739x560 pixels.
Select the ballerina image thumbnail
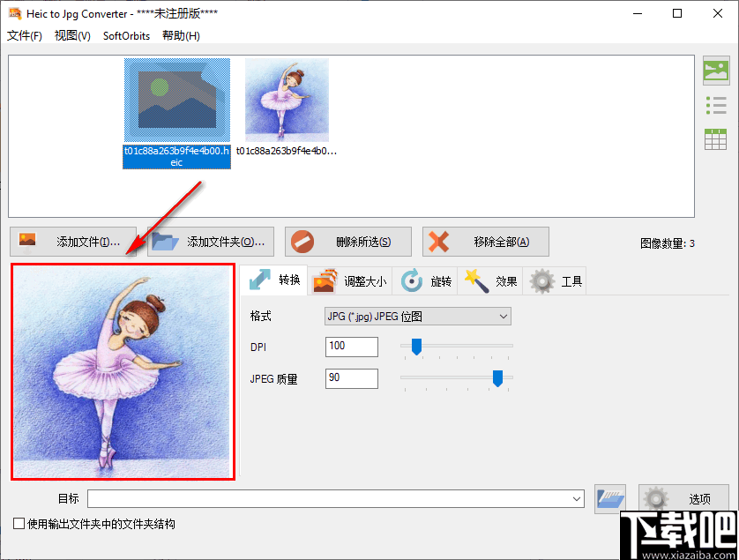[286, 97]
